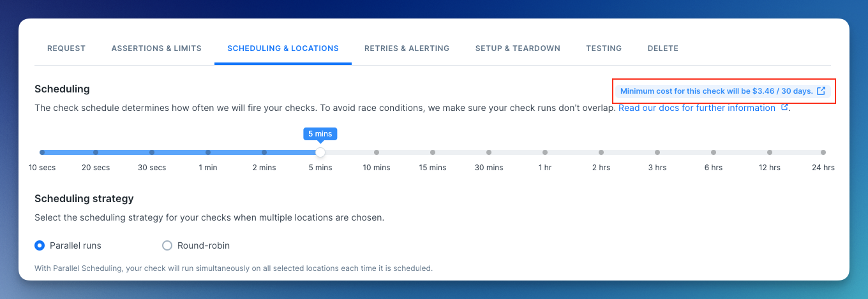Set schedule frequency to 1 hr

click(x=545, y=152)
